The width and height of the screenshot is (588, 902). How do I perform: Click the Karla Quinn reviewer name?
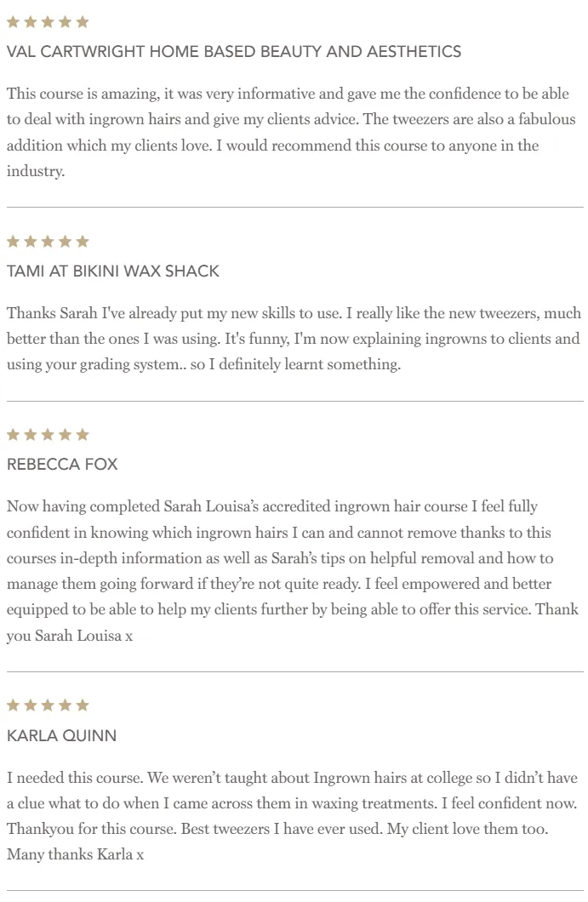61,735
